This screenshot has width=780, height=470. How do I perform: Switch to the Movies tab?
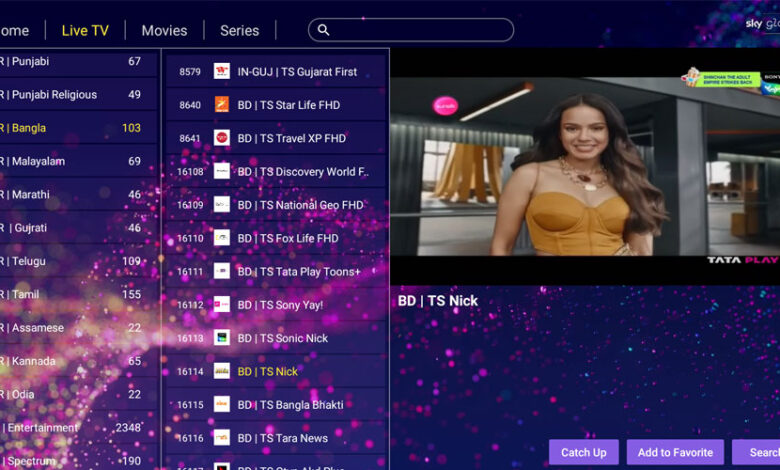164,30
